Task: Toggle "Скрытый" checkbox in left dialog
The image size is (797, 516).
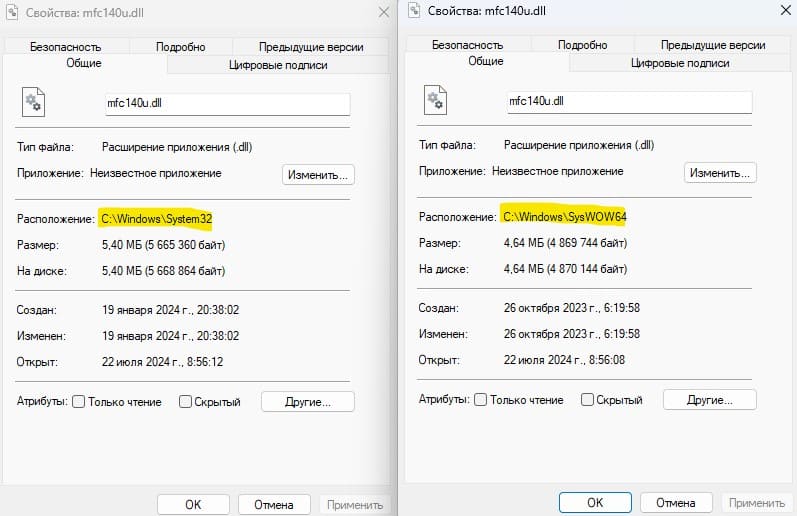Action: pyautogui.click(x=185, y=402)
